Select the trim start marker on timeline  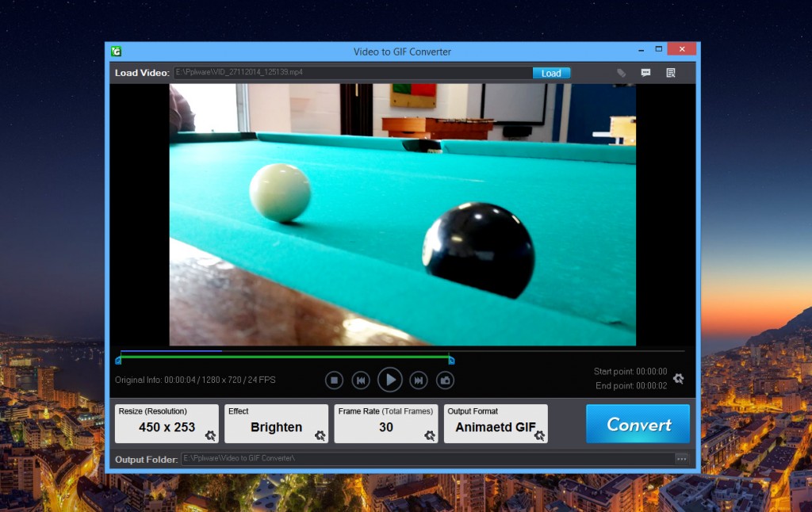[x=118, y=360]
